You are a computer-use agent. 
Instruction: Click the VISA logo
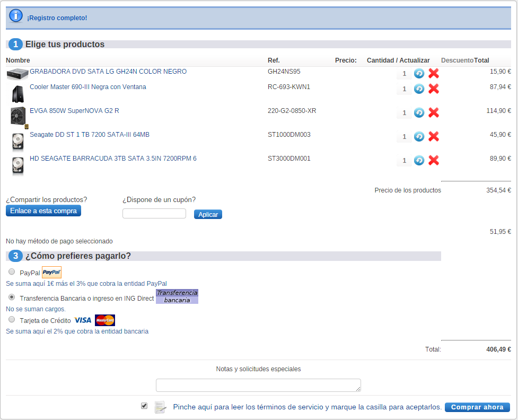coord(83,320)
